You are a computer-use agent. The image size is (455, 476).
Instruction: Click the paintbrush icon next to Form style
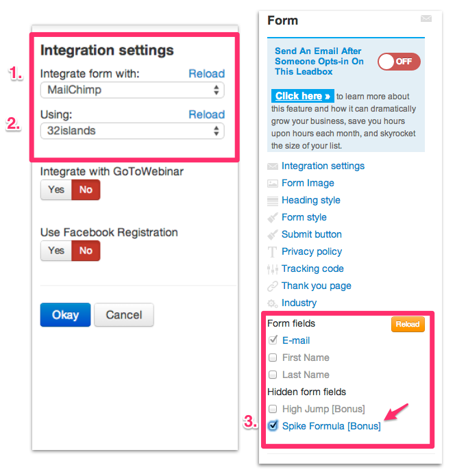pos(273,218)
